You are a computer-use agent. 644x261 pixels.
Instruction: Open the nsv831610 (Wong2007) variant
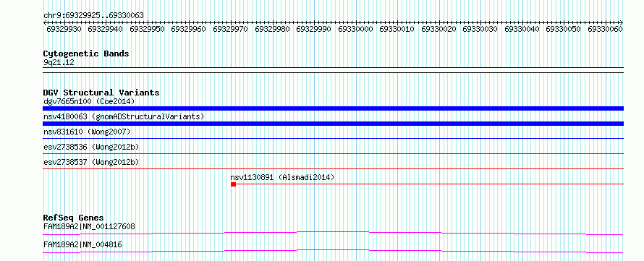87,132
